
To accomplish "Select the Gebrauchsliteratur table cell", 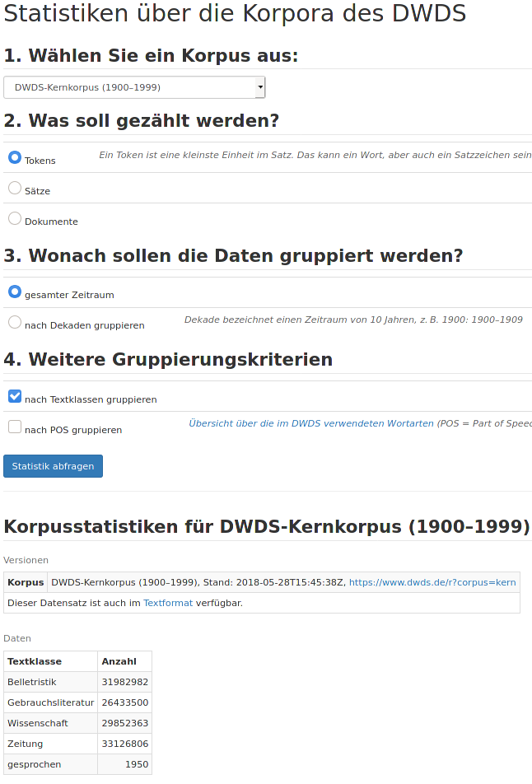I will tap(50, 702).
